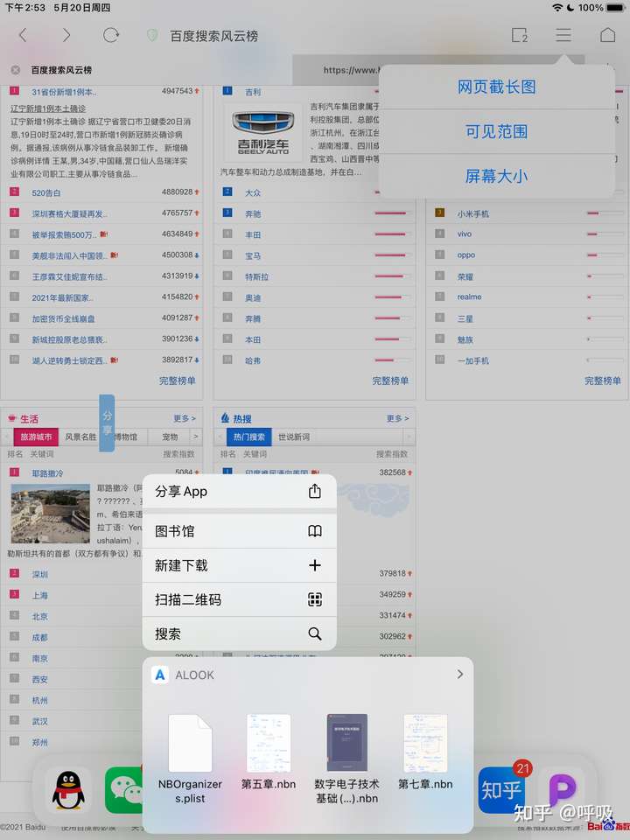Tap the book icon beside 图书馆
Image resolution: width=630 pixels, height=840 pixels.
pos(315,531)
